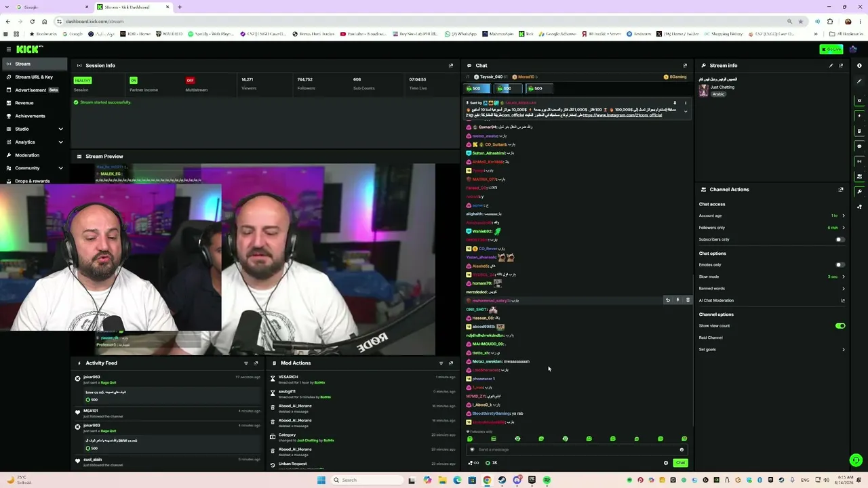
Task: Filter the Mod Actions list
Action: 441,363
